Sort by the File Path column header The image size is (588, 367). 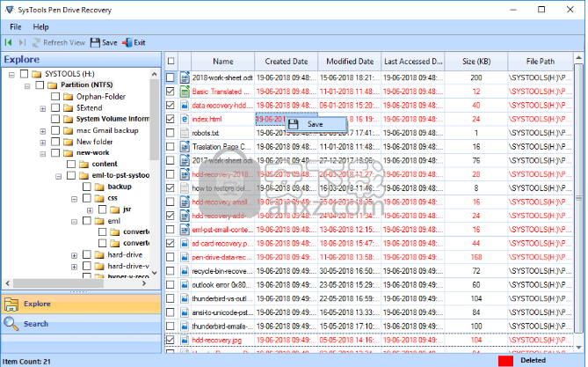(x=541, y=62)
